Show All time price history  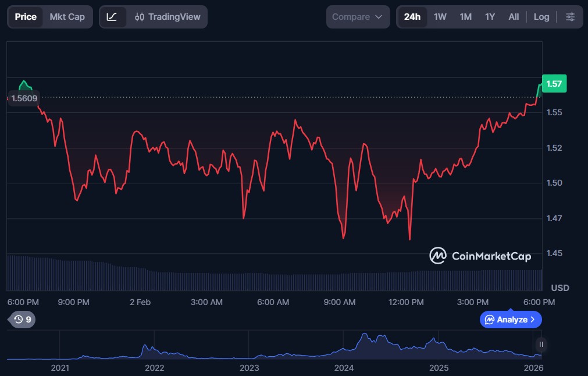pyautogui.click(x=514, y=17)
